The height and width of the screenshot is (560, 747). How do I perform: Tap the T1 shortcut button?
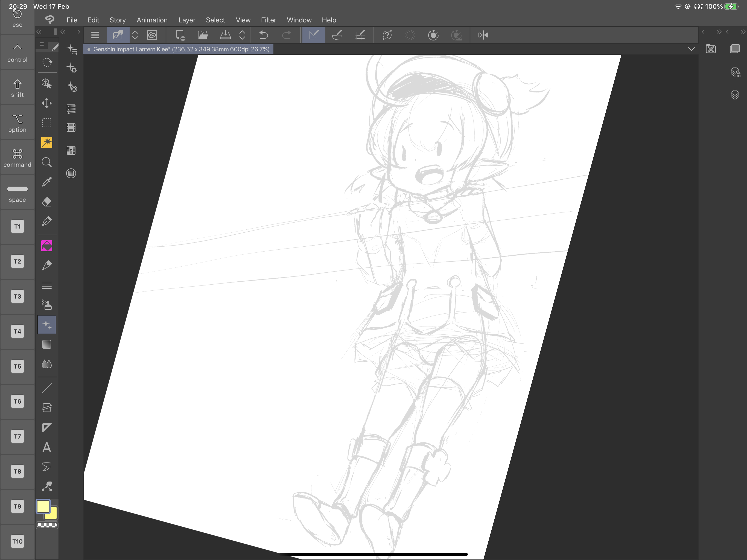[17, 227]
